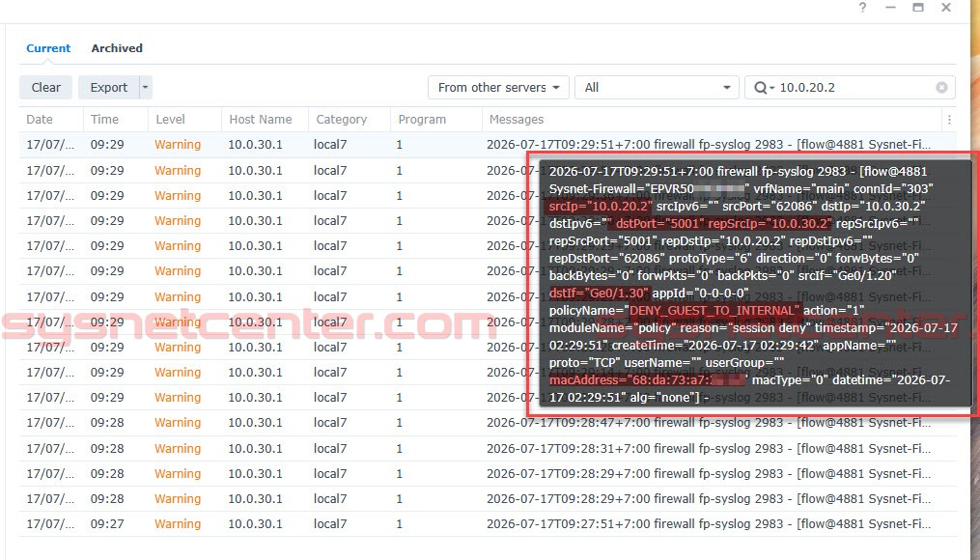Image resolution: width=980 pixels, height=560 pixels.
Task: Click the 09:27 time cell
Action: pyautogui.click(x=107, y=524)
